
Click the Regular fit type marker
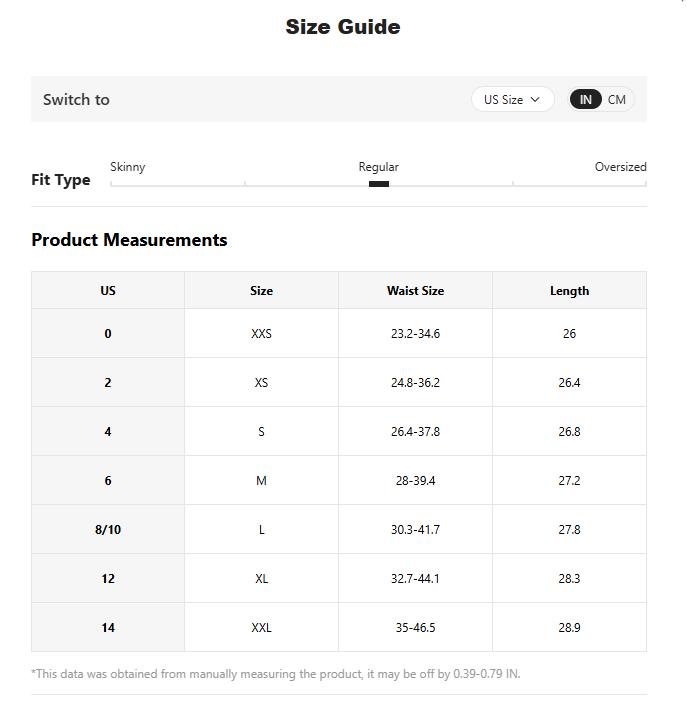coord(379,183)
